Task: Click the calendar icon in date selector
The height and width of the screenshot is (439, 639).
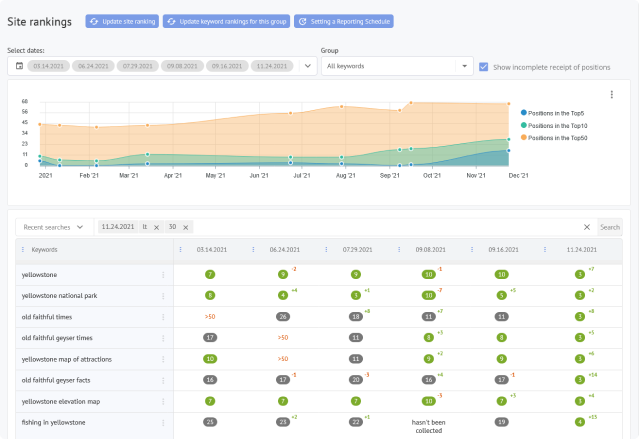Action: [x=18, y=66]
